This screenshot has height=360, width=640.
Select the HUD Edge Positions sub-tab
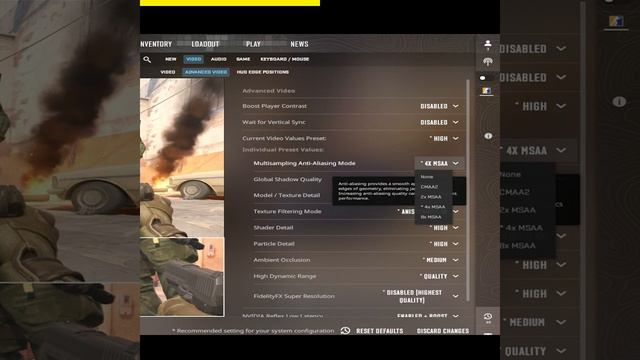tap(262, 72)
